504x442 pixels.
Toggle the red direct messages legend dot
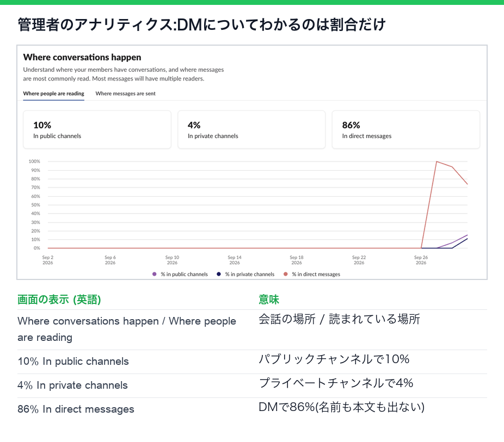[x=285, y=274]
